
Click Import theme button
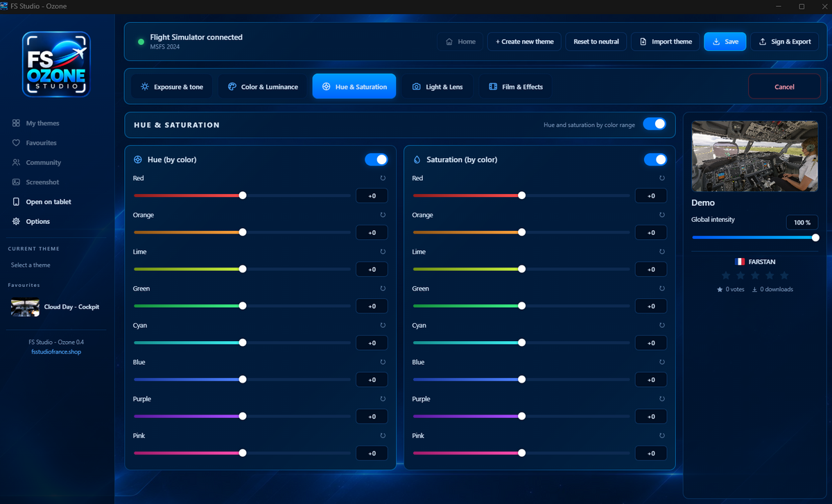coord(666,42)
